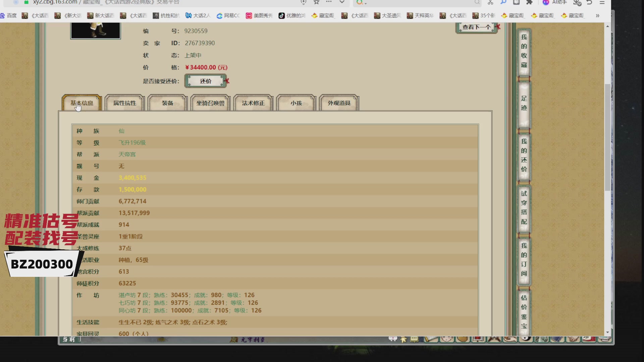The height and width of the screenshot is (362, 644).
Task: Click the scissors screenshot icon
Action: pos(490,2)
